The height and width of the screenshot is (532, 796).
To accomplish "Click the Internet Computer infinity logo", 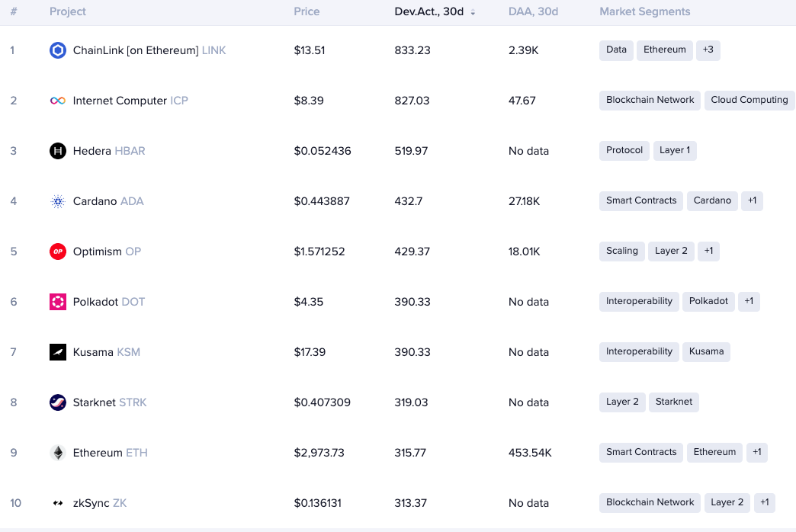I will (x=58, y=101).
